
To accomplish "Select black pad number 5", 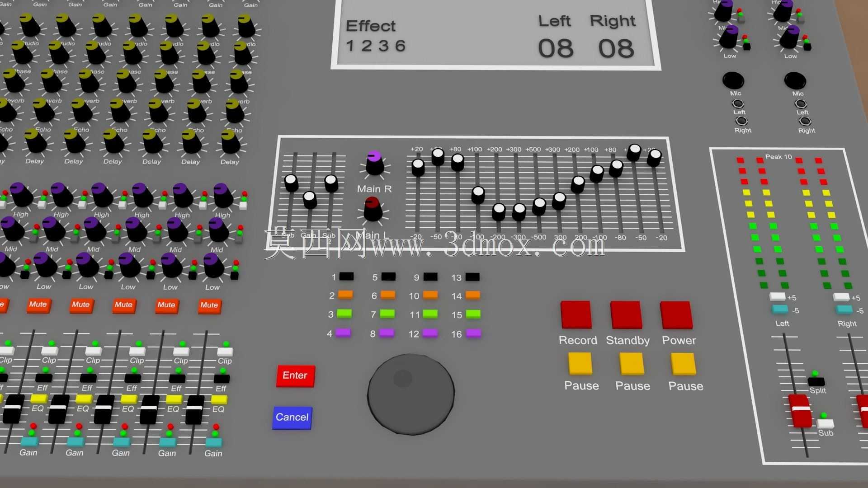I will coord(388,277).
